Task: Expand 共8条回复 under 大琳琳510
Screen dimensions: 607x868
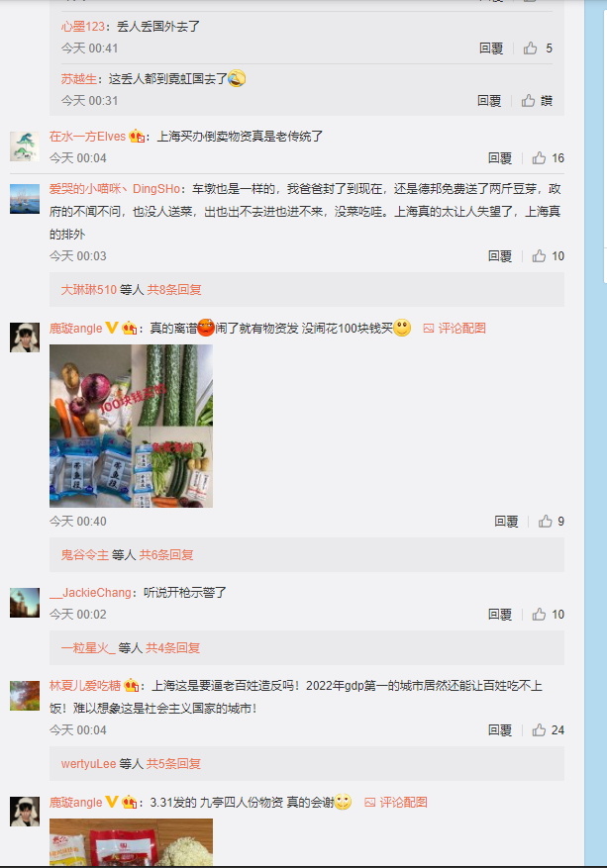Action: point(174,290)
